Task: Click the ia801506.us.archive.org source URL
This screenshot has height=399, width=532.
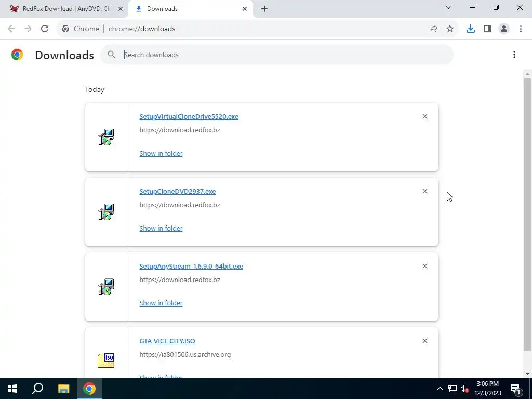Action: point(185,354)
